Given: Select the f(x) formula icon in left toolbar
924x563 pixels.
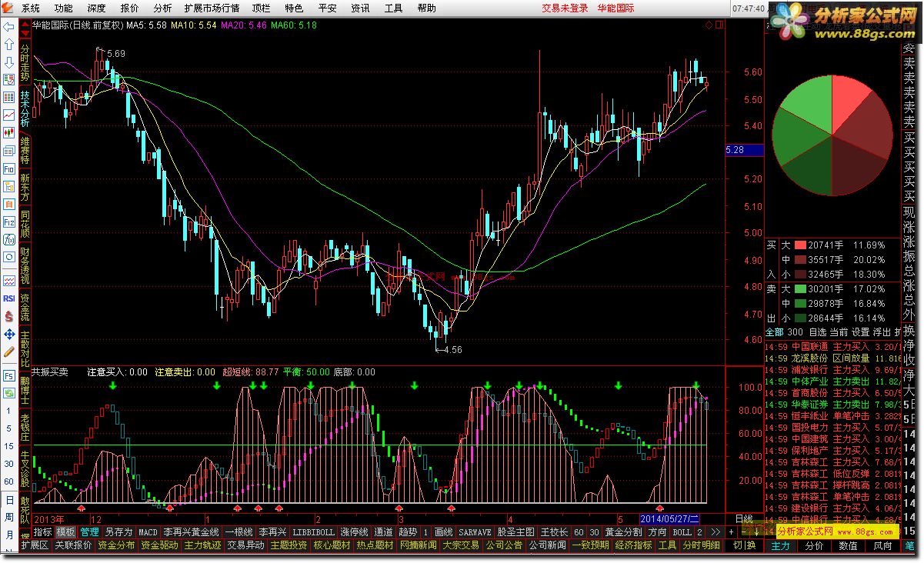Looking at the screenshot, I should pyautogui.click(x=9, y=240).
